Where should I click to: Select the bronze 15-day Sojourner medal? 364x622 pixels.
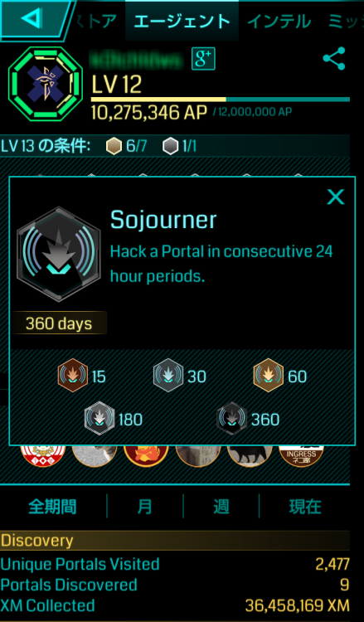coord(73,375)
